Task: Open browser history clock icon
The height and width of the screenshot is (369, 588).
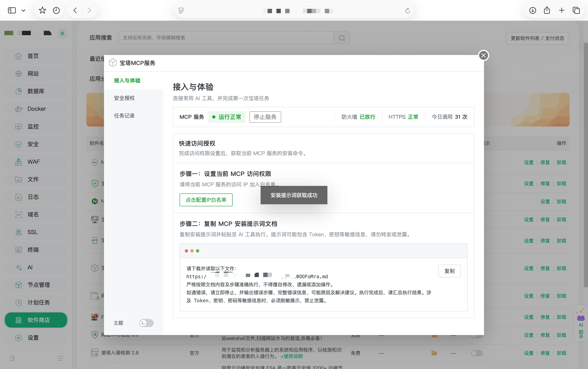Action: [56, 10]
